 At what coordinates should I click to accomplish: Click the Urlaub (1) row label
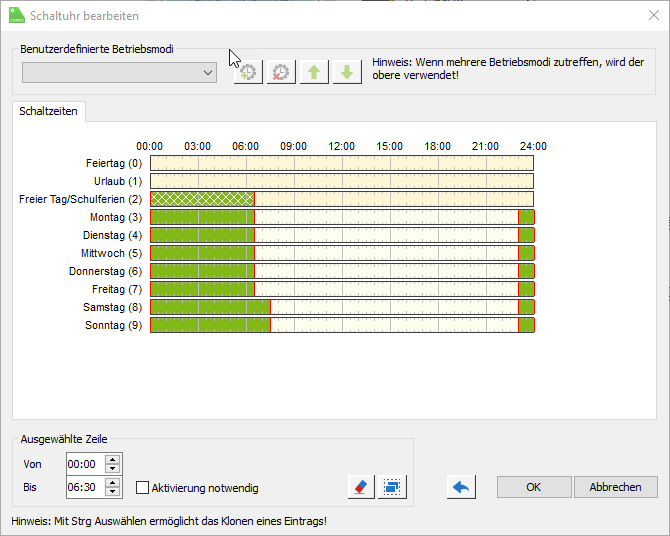pos(118,181)
